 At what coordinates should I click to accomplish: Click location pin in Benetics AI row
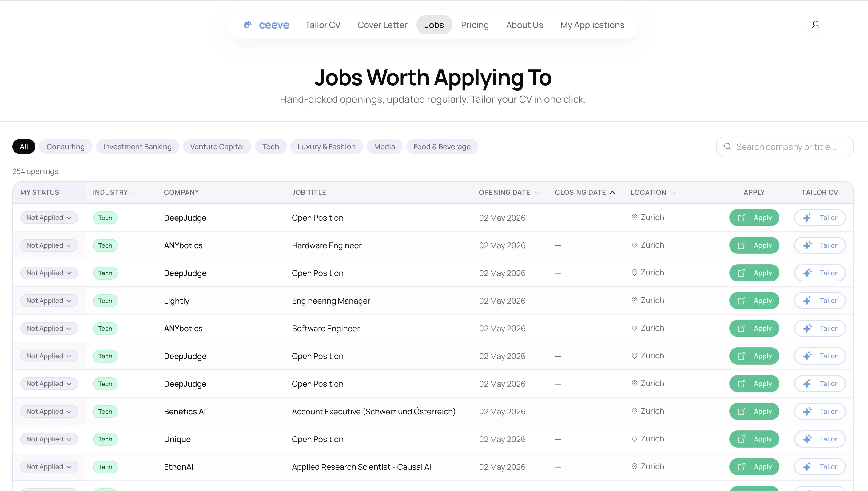click(x=635, y=411)
